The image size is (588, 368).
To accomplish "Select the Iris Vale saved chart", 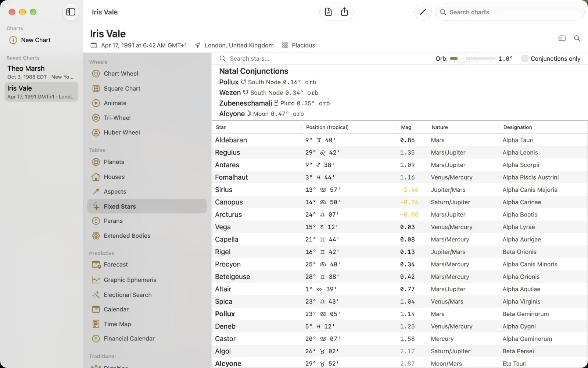I will 41,92.
